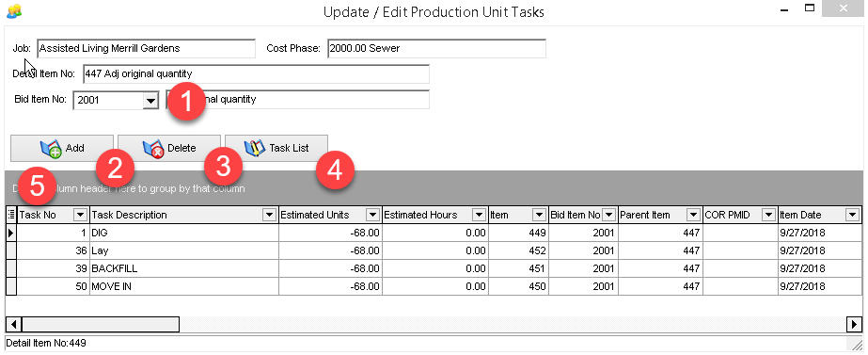Click Estimated Hours value in Lay row

(x=434, y=250)
